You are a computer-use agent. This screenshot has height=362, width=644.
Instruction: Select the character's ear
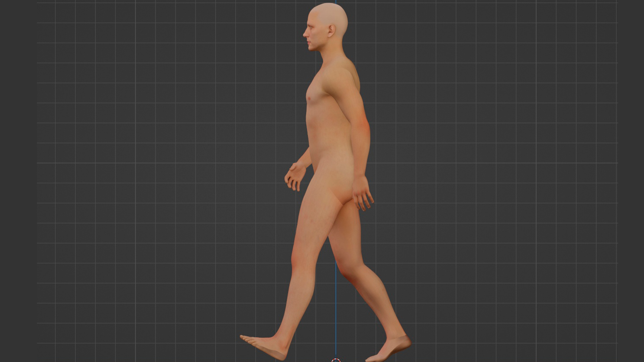[x=331, y=31]
